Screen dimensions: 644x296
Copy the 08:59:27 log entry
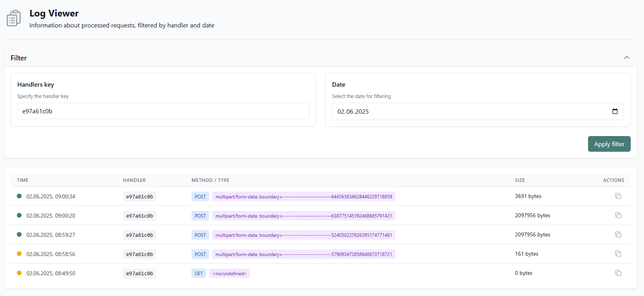point(618,234)
